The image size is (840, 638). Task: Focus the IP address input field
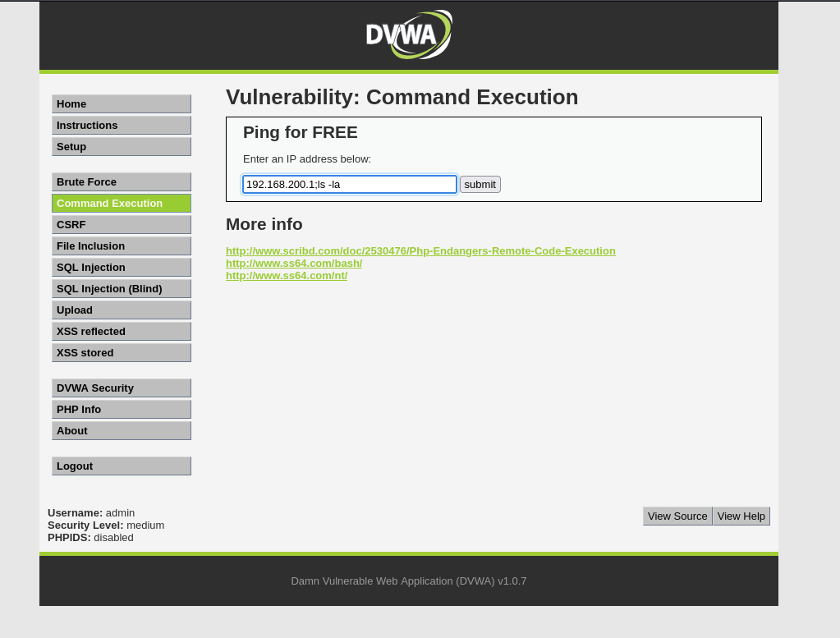(350, 184)
